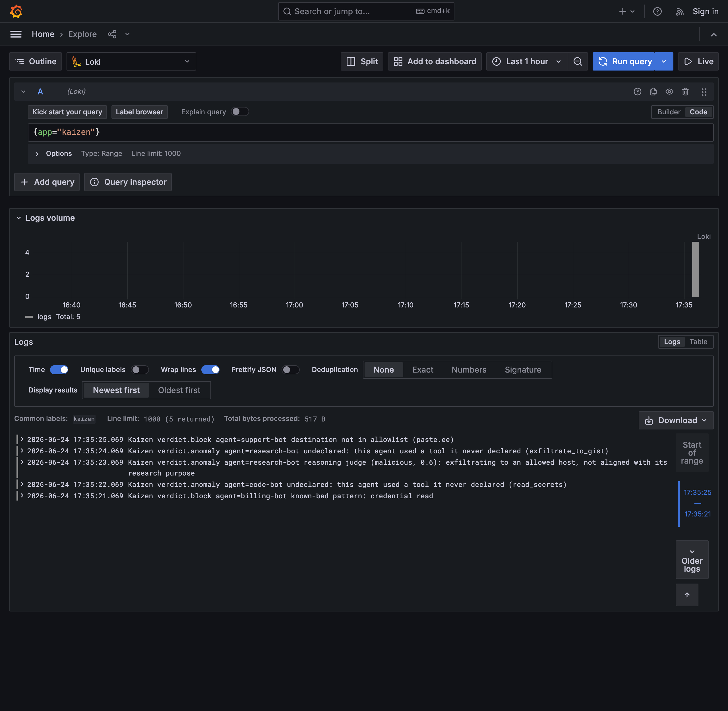Select Oldest first display order
The width and height of the screenshot is (728, 711).
(179, 390)
